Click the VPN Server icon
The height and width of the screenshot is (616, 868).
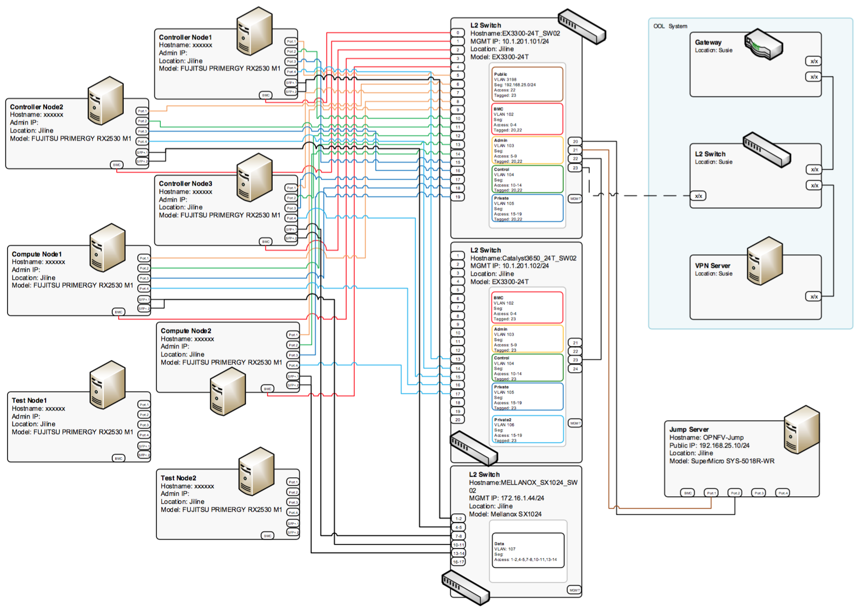pyautogui.click(x=764, y=261)
